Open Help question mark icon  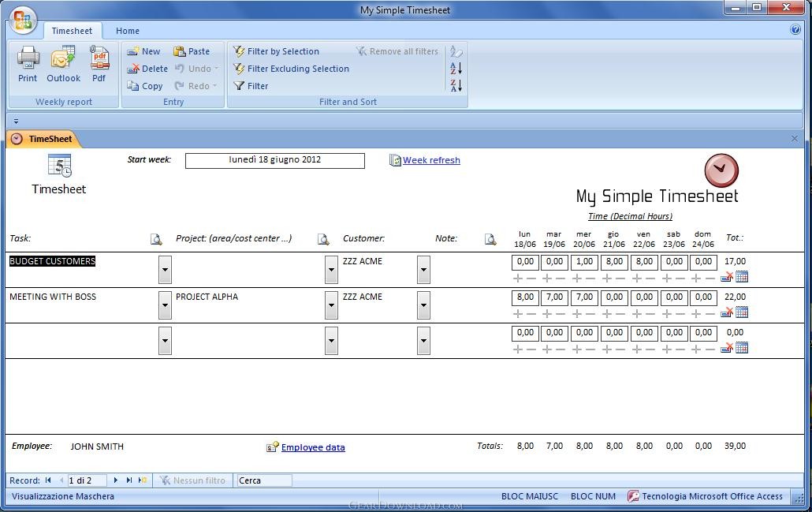795,29
